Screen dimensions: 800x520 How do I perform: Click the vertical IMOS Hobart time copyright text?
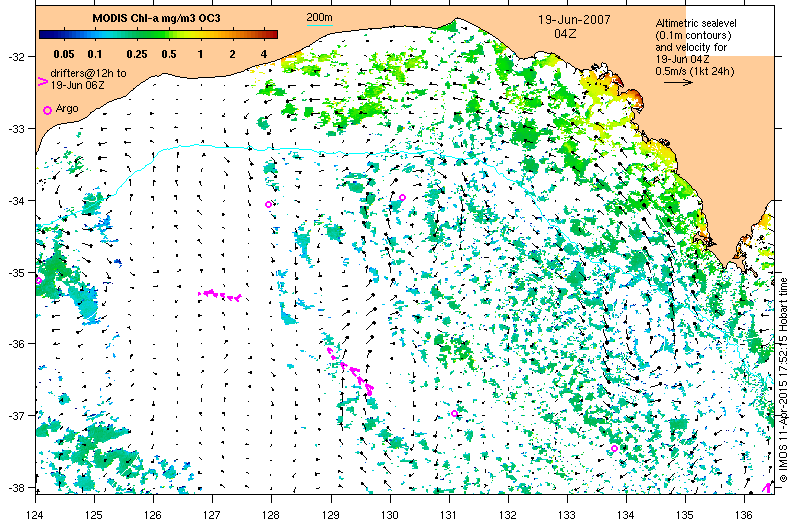coord(784,380)
